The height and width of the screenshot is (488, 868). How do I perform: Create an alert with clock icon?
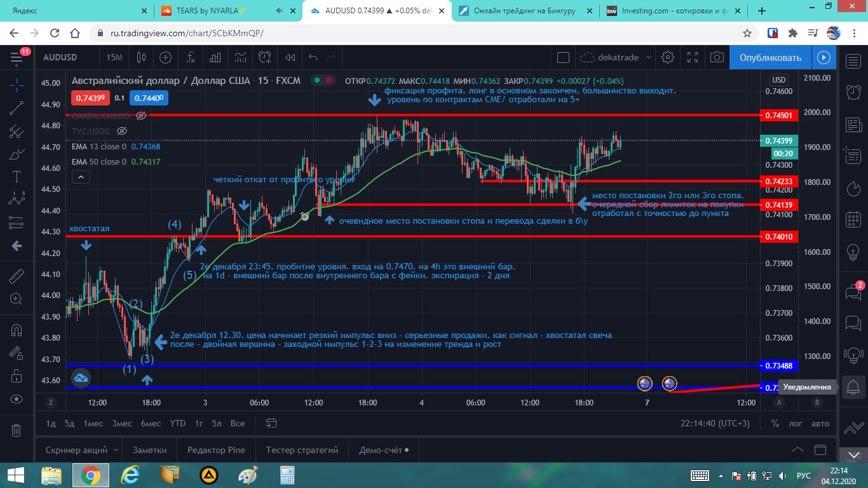[265, 58]
